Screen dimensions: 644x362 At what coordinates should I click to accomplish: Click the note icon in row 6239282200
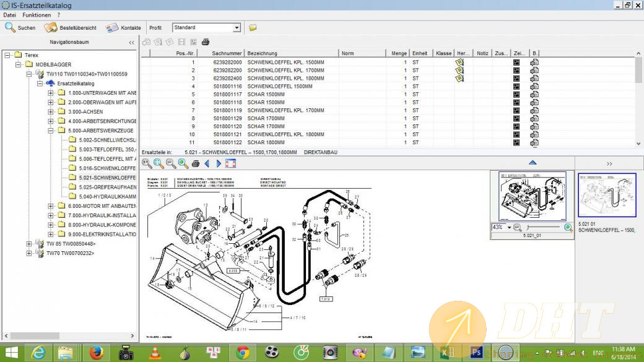tap(459, 70)
